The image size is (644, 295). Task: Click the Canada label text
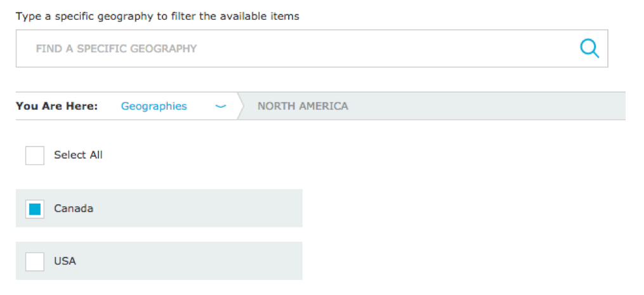pyautogui.click(x=74, y=208)
